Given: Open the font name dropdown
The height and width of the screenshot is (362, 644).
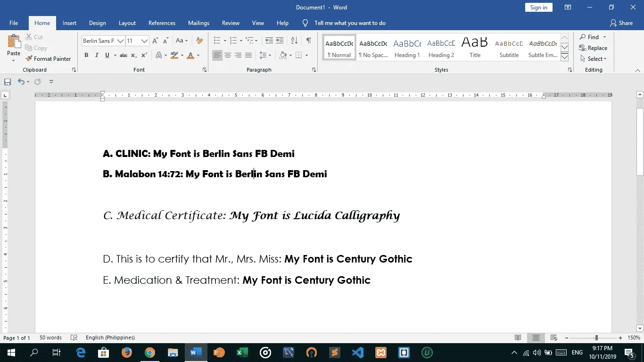Looking at the screenshot, I should pos(120,41).
